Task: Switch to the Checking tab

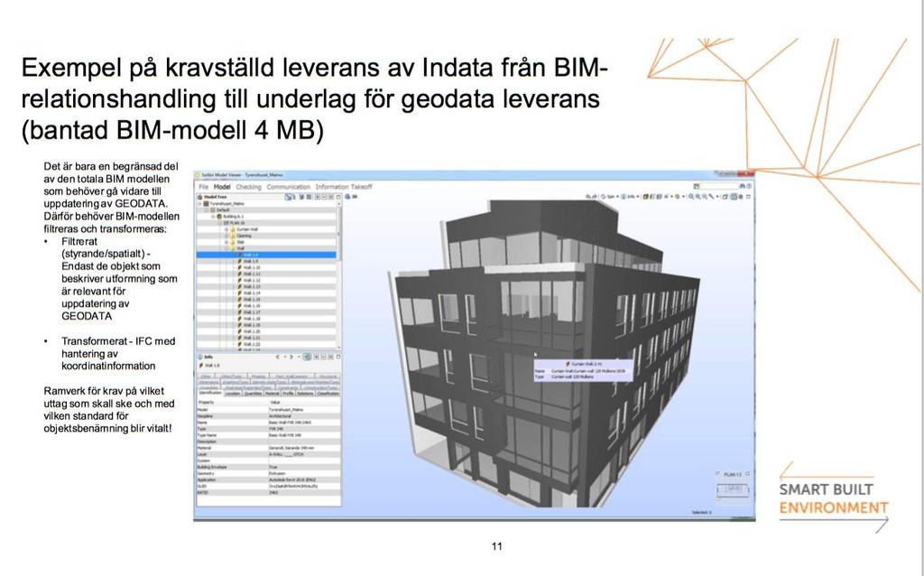Action: 248,187
